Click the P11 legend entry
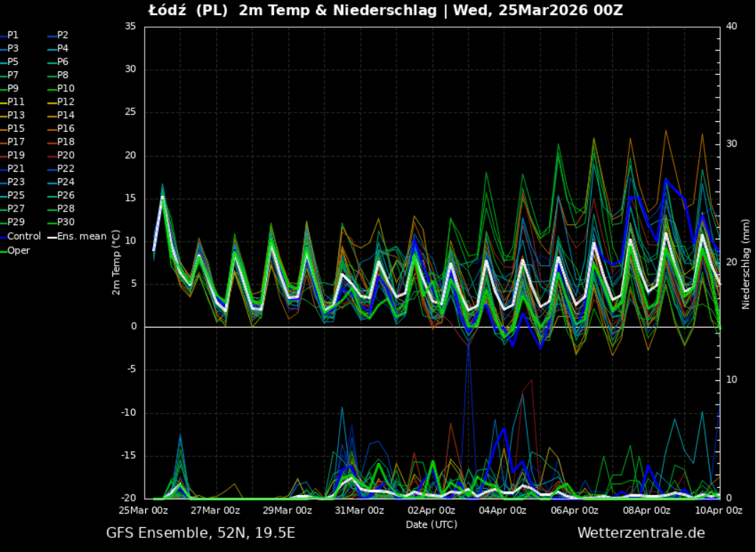Screen dimensions: 756x552 coord(16,102)
